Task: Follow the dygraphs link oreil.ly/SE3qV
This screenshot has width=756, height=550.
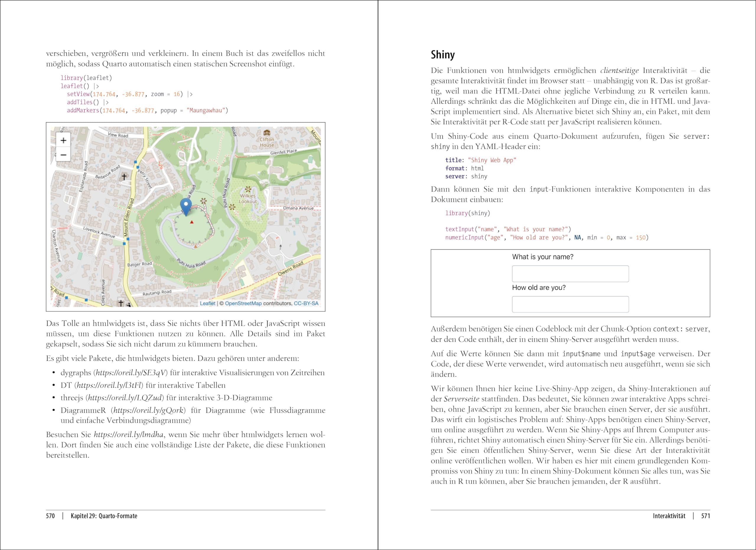Action: 131,373
